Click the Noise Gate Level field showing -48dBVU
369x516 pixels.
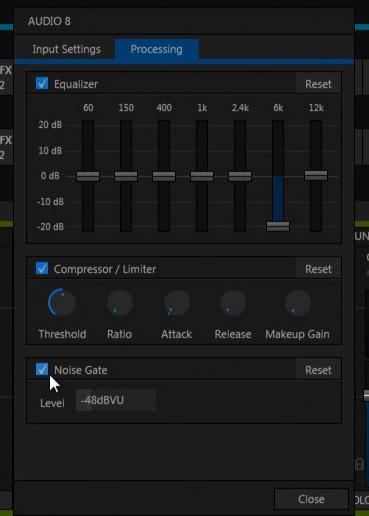[116, 400]
